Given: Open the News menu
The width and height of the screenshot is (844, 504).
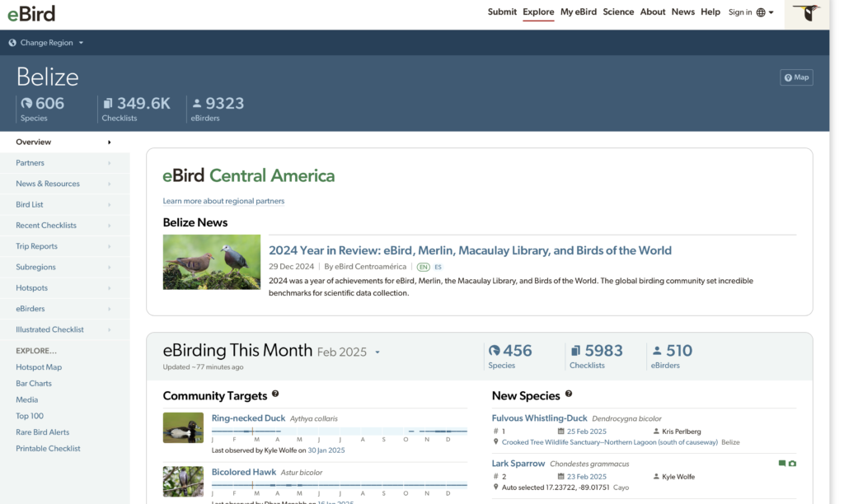Looking at the screenshot, I should coord(682,12).
